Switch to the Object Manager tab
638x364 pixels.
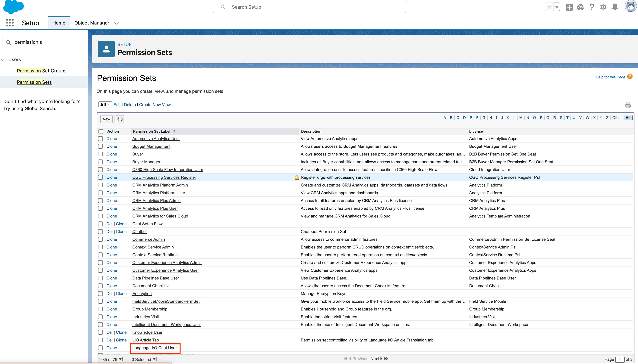tap(92, 23)
